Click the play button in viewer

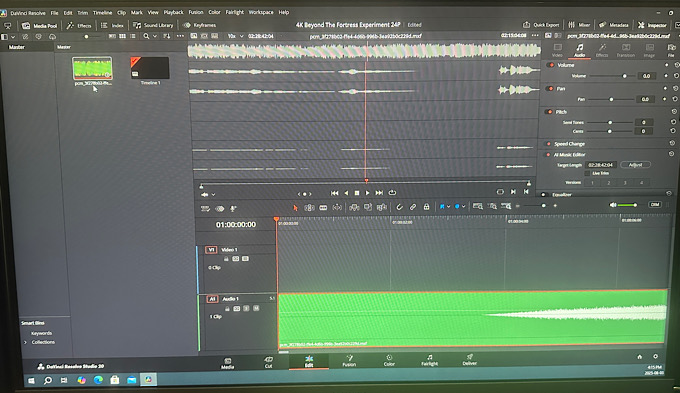pyautogui.click(x=367, y=193)
